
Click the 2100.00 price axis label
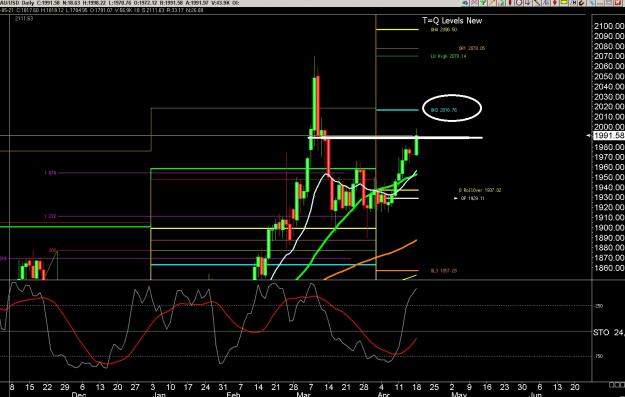click(609, 26)
